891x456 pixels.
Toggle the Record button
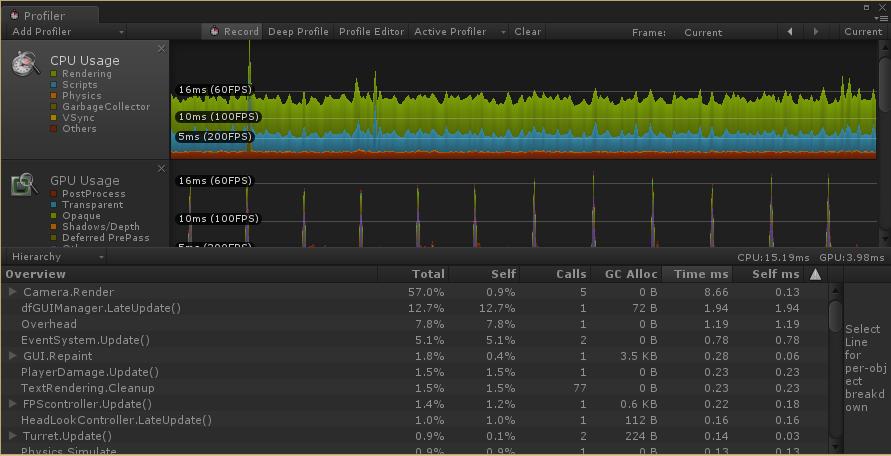tap(232, 32)
